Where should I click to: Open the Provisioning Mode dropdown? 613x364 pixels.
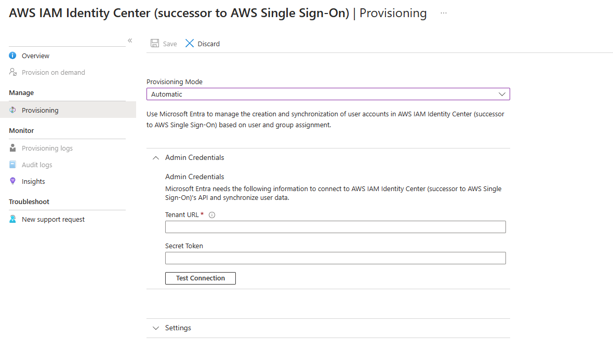point(328,94)
